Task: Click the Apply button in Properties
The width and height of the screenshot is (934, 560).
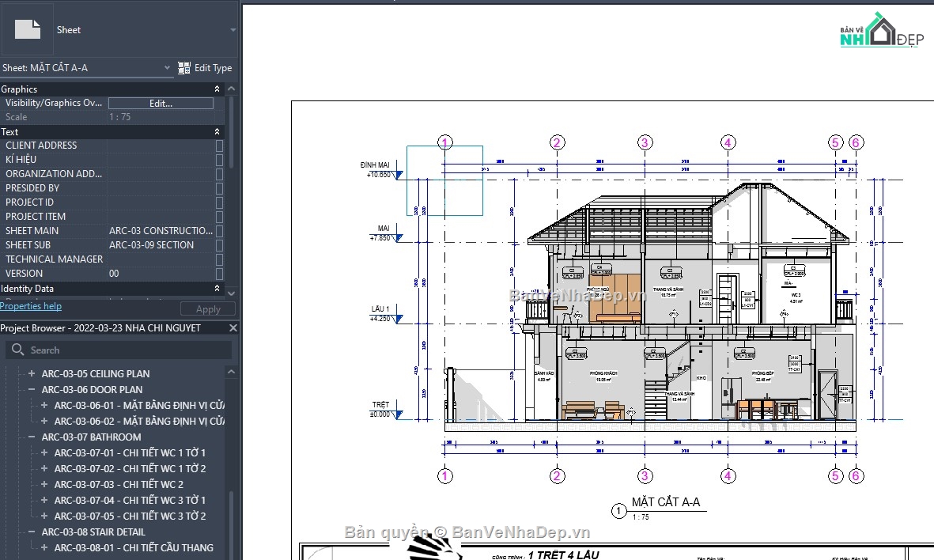Action: (x=208, y=309)
